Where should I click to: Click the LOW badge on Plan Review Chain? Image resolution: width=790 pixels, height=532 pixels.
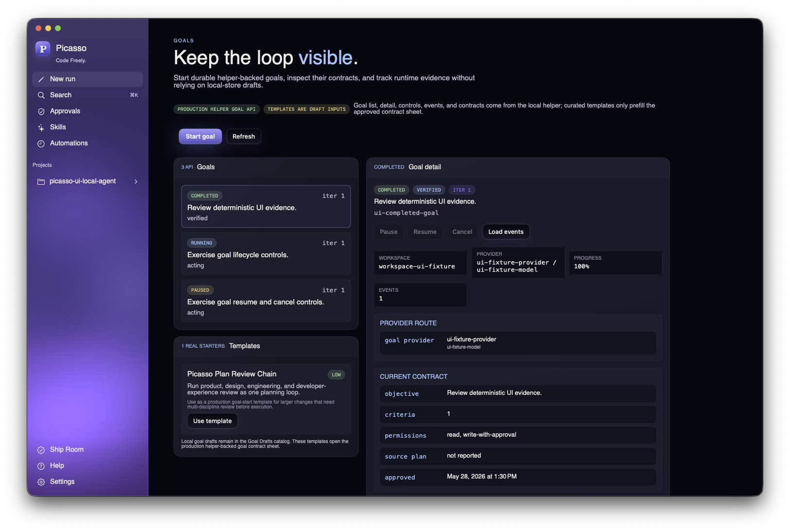click(336, 375)
